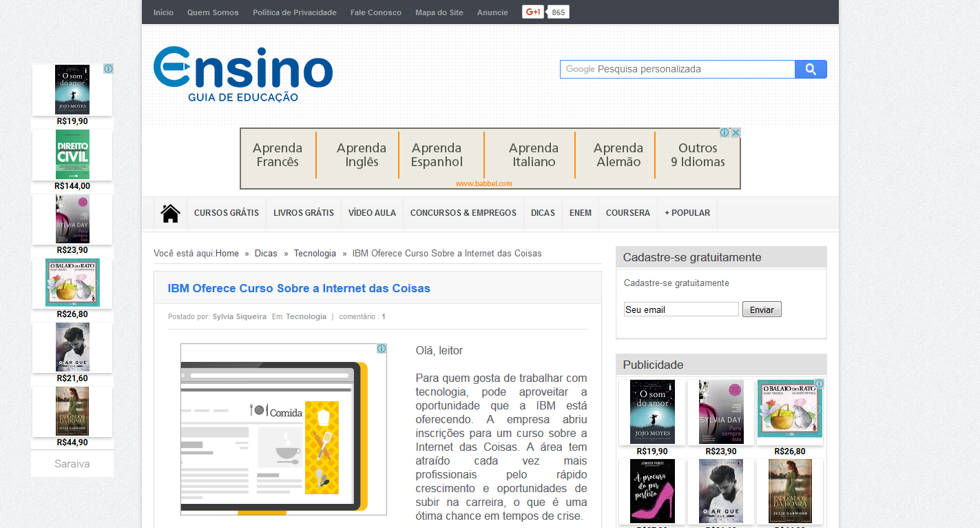The image size is (980, 528).
Task: Click the home icon in the navigation bar
Action: click(x=170, y=213)
